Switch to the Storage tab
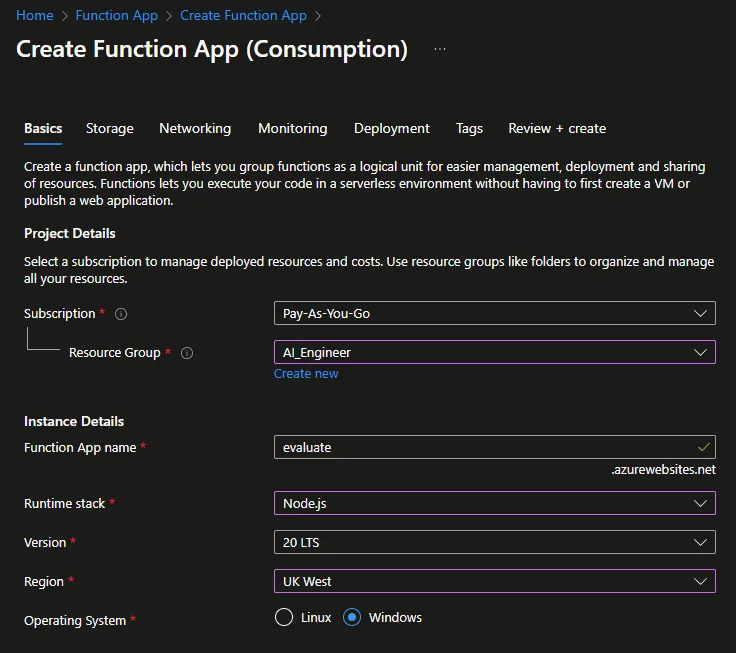The height and width of the screenshot is (653, 736). (x=109, y=128)
